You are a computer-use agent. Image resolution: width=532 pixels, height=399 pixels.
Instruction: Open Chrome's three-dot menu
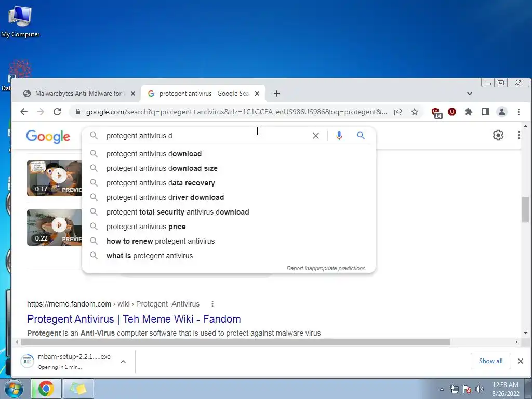(518, 112)
